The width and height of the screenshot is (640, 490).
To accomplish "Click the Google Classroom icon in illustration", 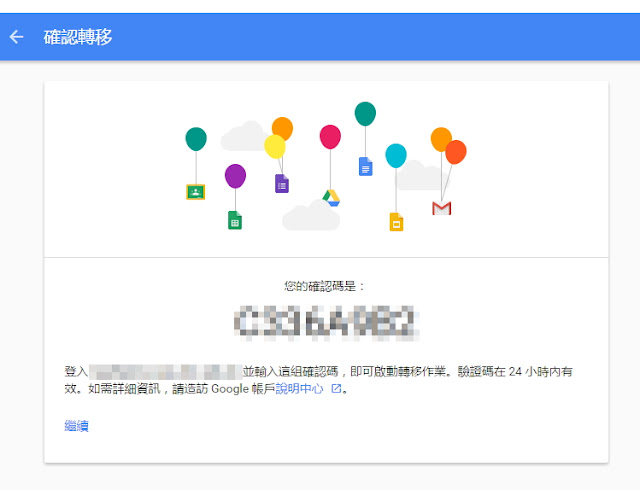I will 196,192.
